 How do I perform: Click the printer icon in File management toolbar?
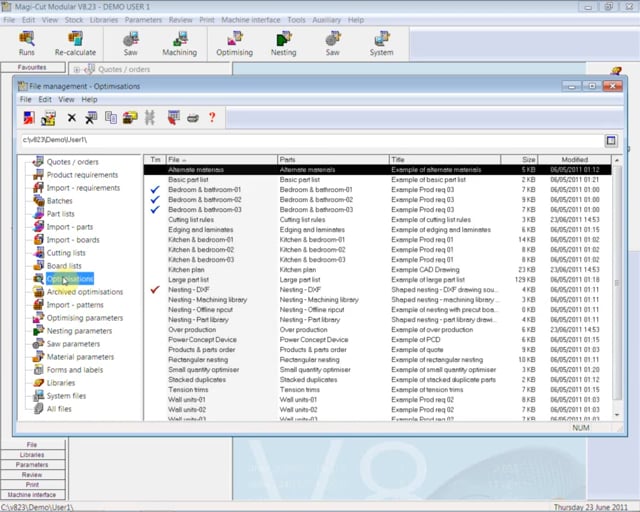(x=193, y=118)
